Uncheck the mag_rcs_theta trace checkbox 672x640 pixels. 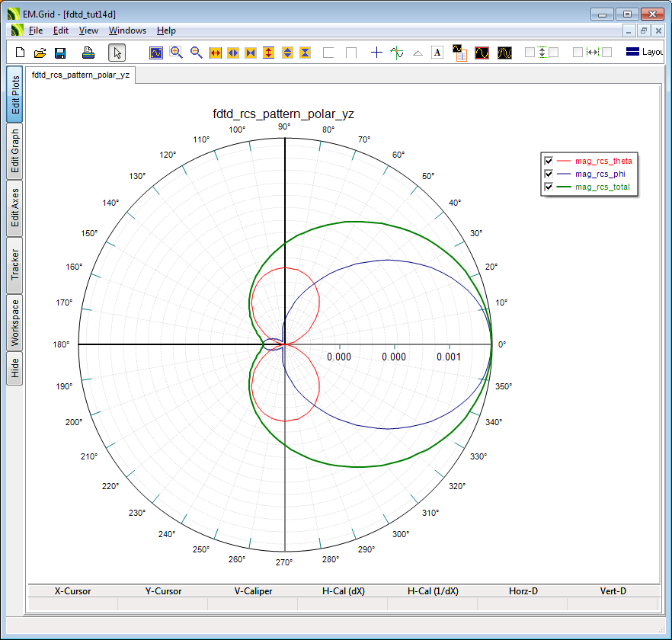click(x=548, y=161)
